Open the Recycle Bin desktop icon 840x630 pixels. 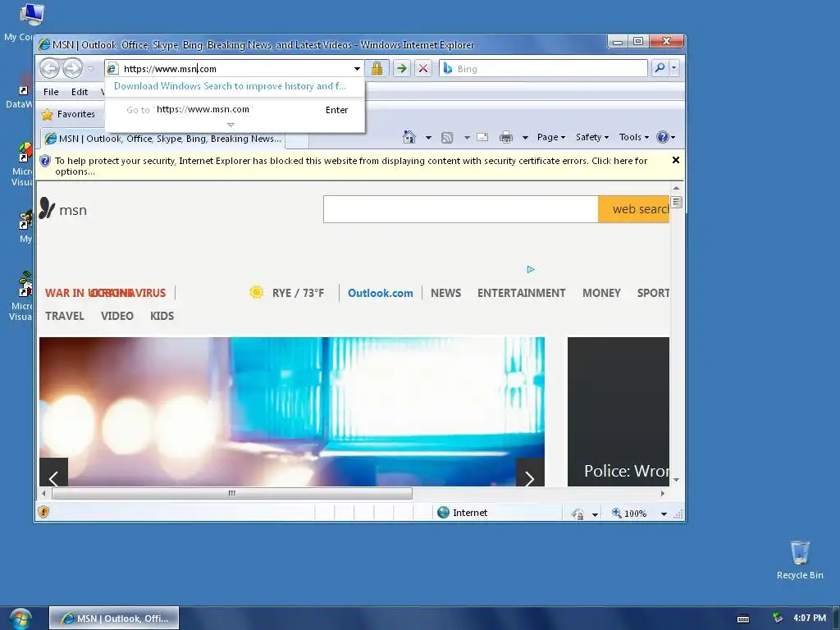(800, 559)
